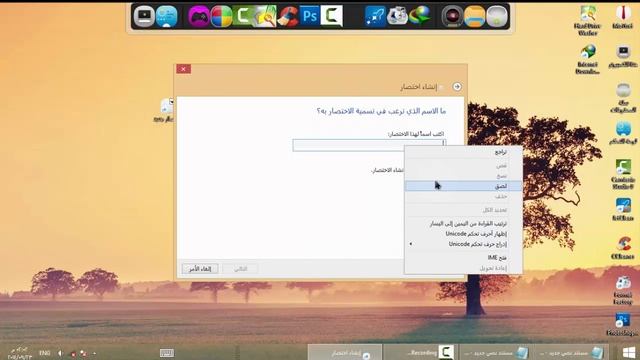
Task: Open the Windows Start button
Action: [629, 352]
